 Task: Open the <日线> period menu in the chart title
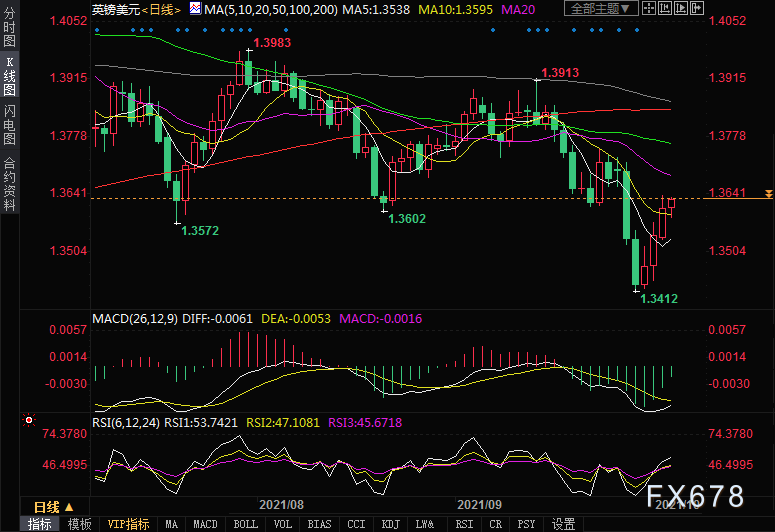click(x=161, y=9)
